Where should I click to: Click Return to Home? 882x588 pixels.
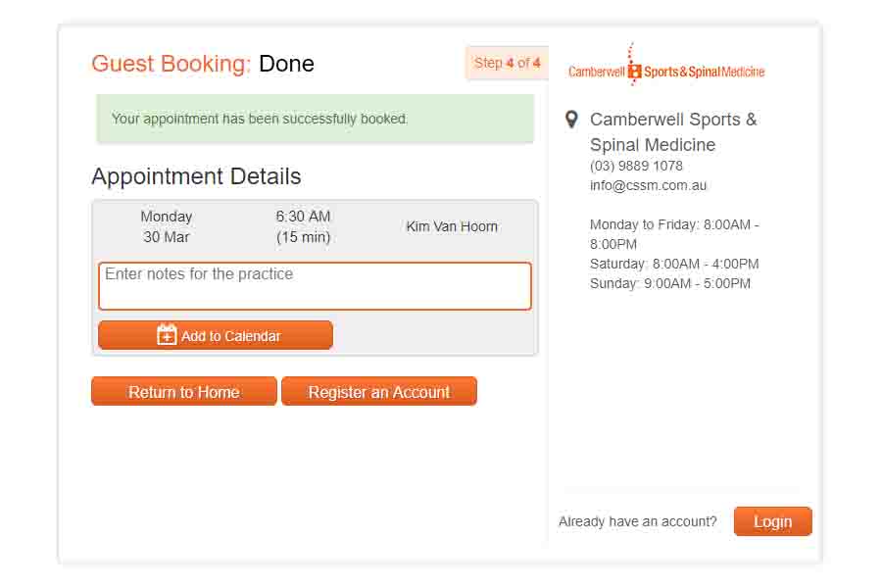(x=184, y=392)
